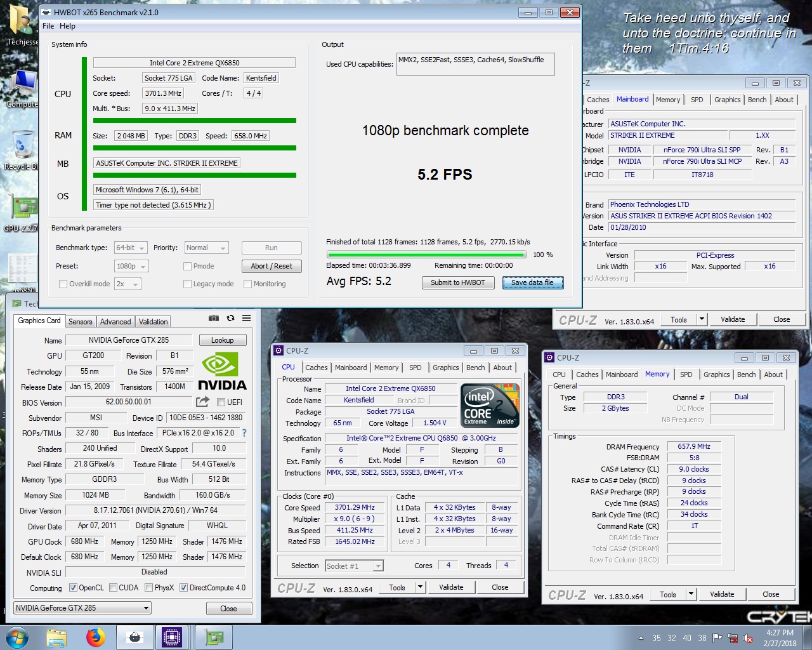This screenshot has width=812, height=650.
Task: Open the Preset 1080p dropdown
Action: pyautogui.click(x=131, y=266)
